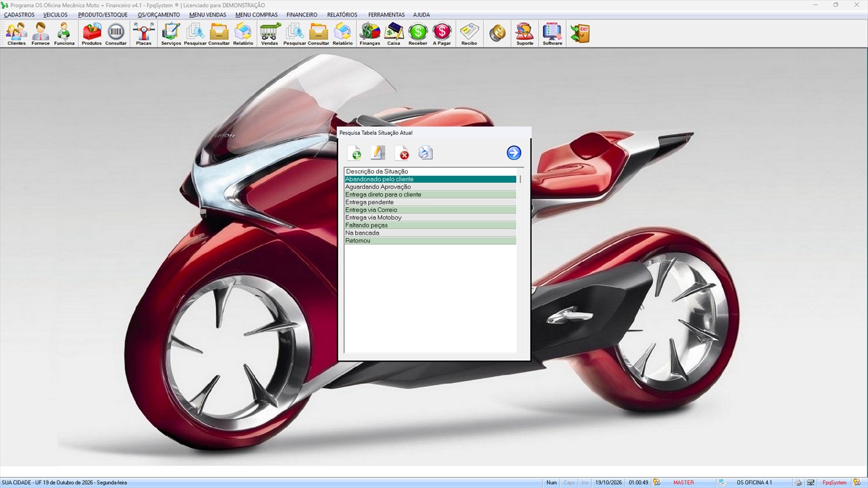Open the Clientes registration icon
The height and width of the screenshot is (488, 868).
click(x=17, y=34)
